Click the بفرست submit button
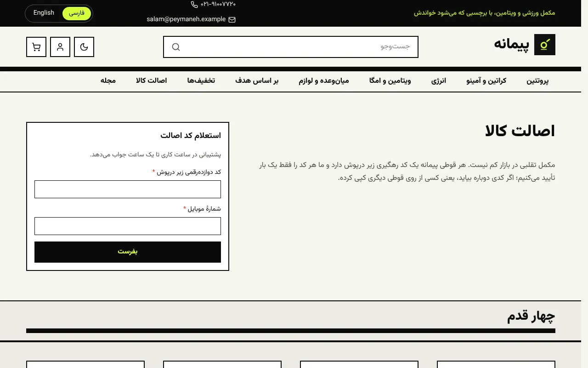 [128, 252]
